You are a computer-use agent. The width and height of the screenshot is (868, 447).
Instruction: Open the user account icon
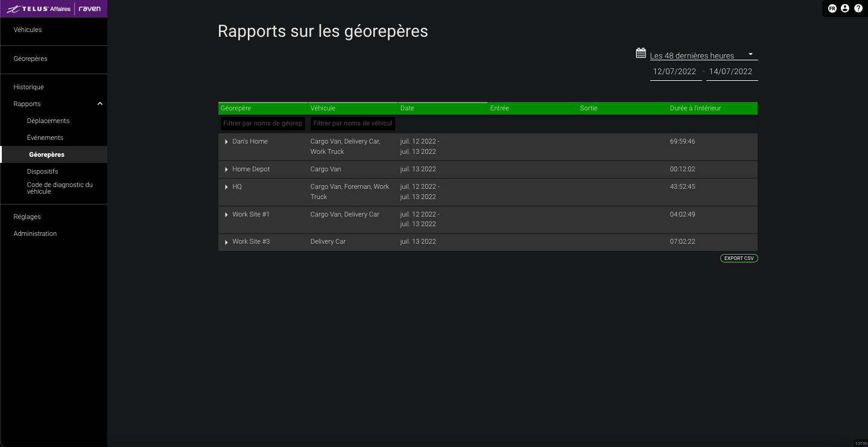pyautogui.click(x=845, y=8)
